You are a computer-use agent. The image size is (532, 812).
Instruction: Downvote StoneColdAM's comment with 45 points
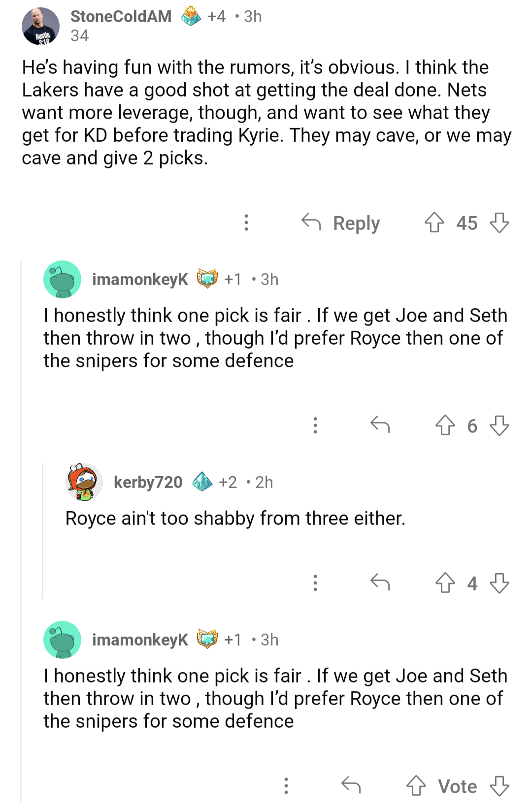click(x=499, y=223)
